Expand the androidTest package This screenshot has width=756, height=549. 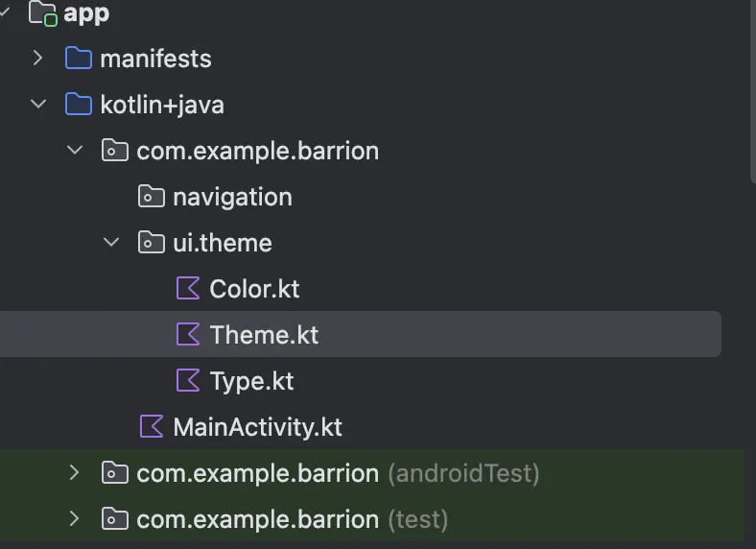(x=75, y=473)
